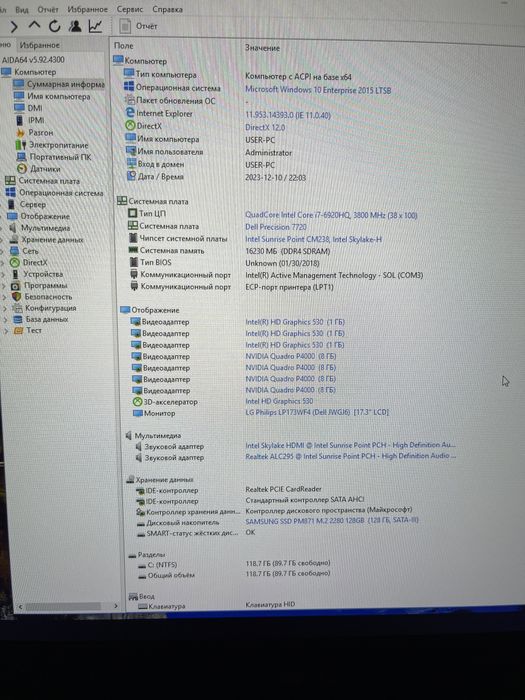Select IPMI tree item

tap(30, 120)
